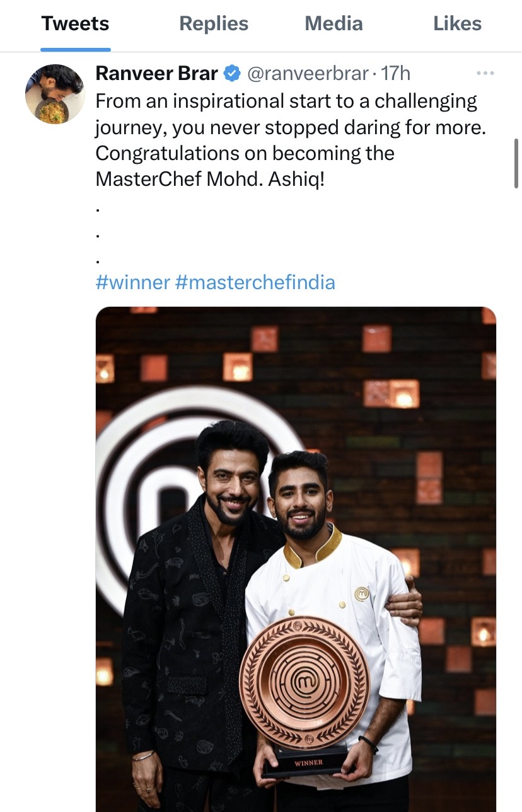Click the Ranveer Brar display name
Screen dimensions: 522x812
coord(156,73)
